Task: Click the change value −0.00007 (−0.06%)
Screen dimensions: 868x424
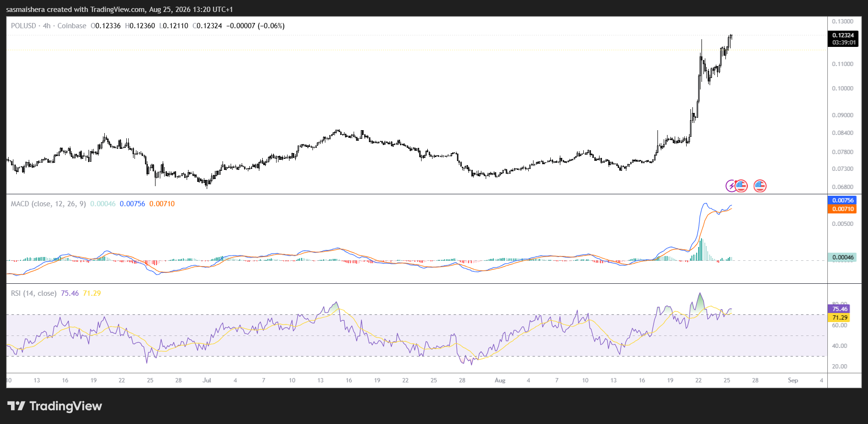Action: [255, 26]
